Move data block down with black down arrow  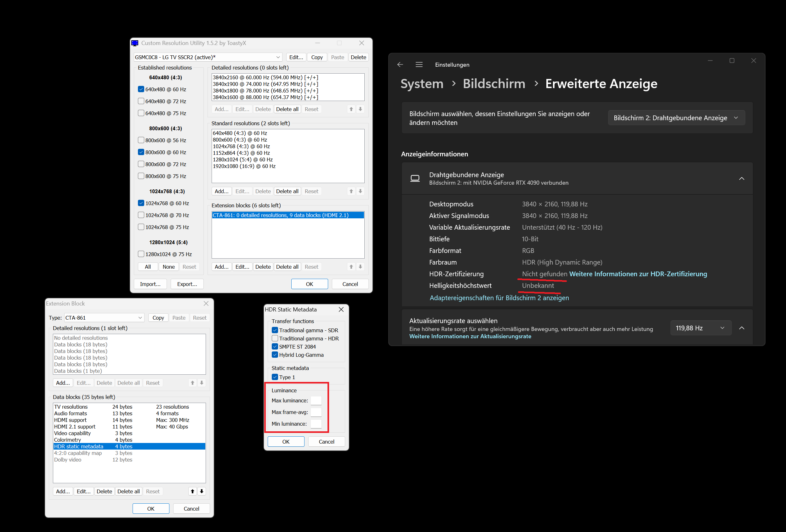(x=202, y=491)
